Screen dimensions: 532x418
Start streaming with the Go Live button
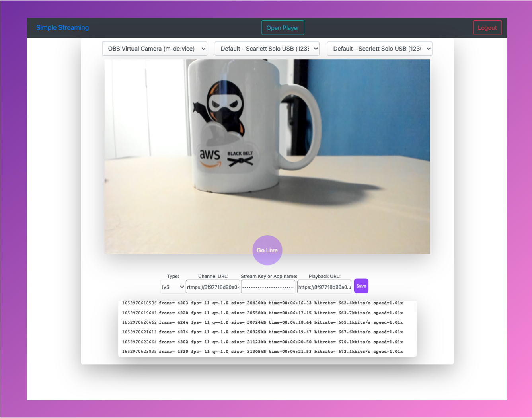pos(267,250)
